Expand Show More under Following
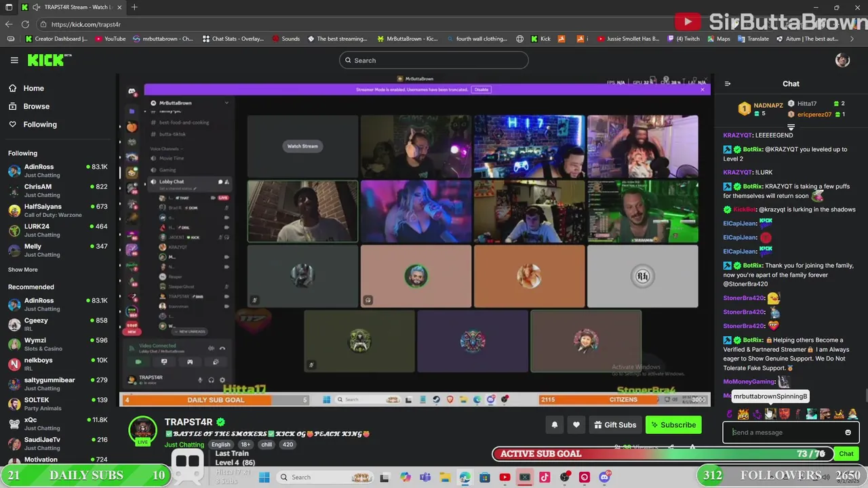This screenshot has height=488, width=868. tap(22, 270)
